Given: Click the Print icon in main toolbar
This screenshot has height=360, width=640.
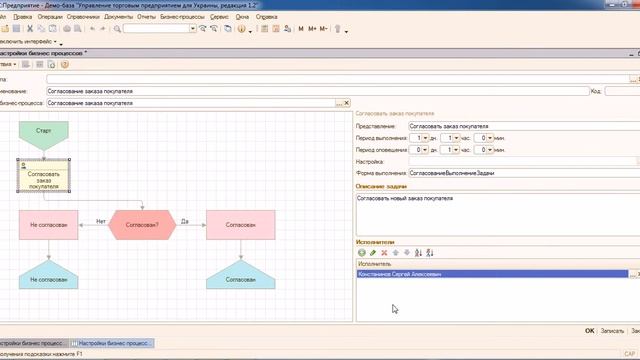Looking at the screenshot, I should 67,29.
